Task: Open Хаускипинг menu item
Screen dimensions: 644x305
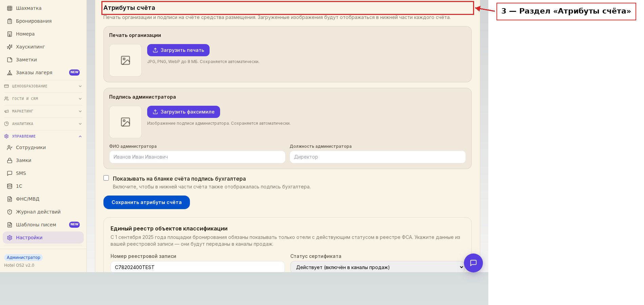Action: tap(43, 47)
